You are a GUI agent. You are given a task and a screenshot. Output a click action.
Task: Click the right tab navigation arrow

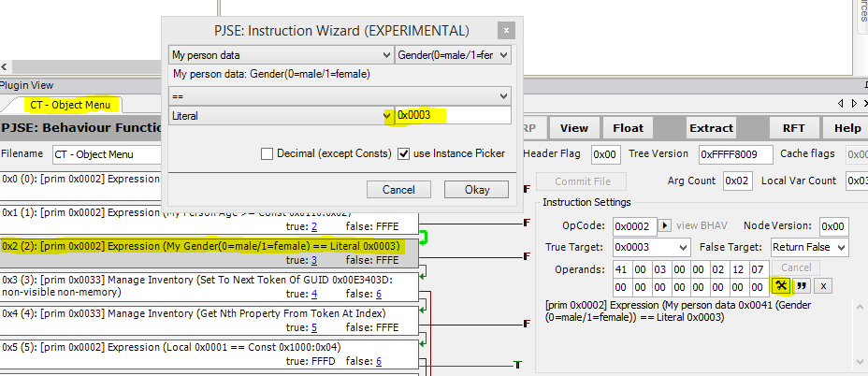click(x=855, y=103)
